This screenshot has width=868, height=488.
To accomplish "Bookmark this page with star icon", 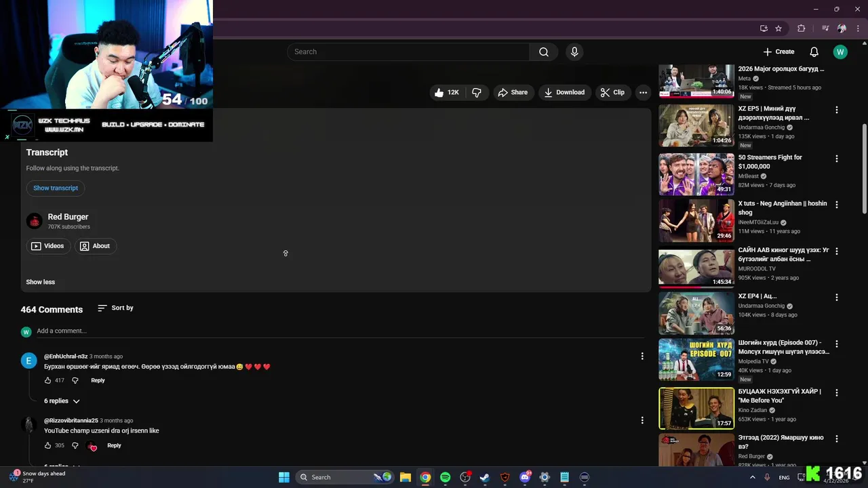I will 778,28.
